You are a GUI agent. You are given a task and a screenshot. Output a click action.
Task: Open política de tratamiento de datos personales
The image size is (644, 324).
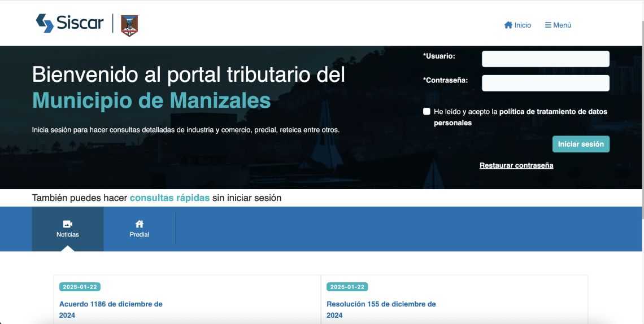click(520, 117)
